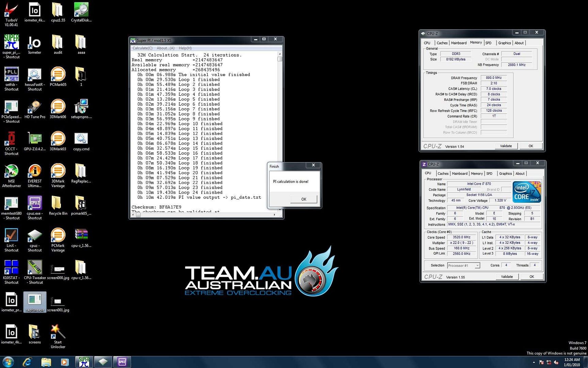The image size is (588, 368).
Task: Launch Start Unlocker desktop icon
Action: (58, 336)
